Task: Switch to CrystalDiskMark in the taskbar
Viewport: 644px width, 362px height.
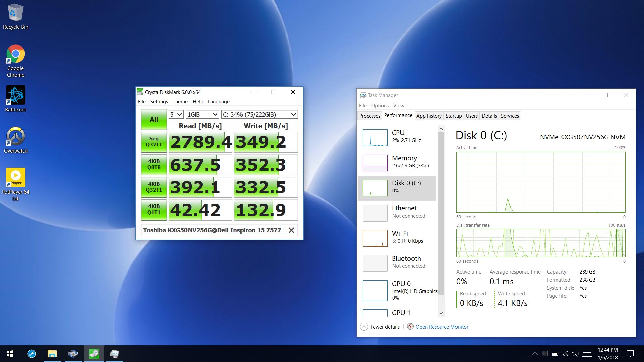Action: 94,354
